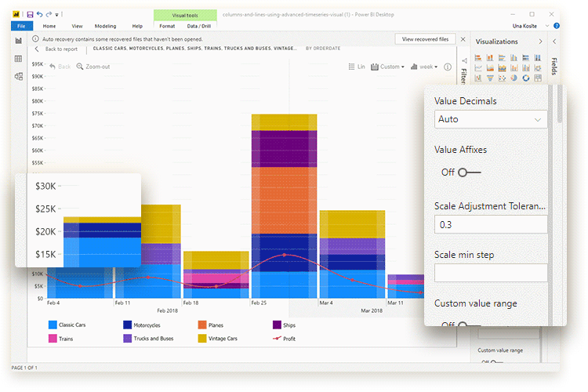
Task: Select the Waterfall chart visualization
Action: (x=478, y=78)
